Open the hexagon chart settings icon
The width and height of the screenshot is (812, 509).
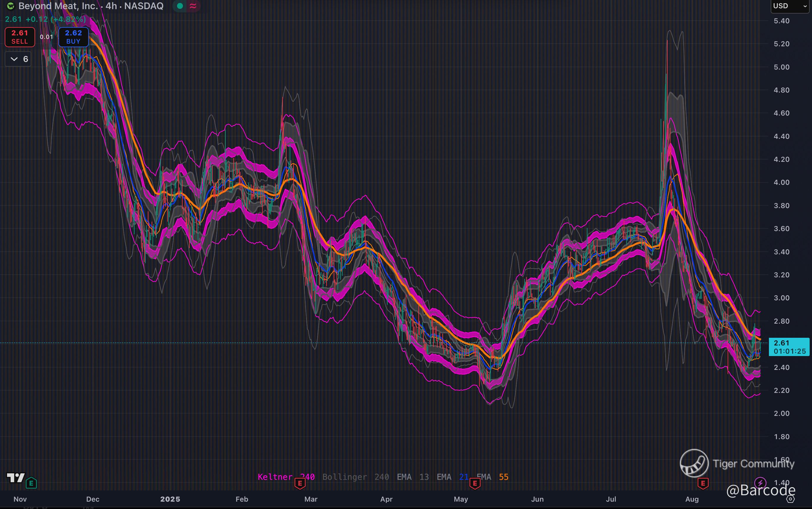[790, 499]
